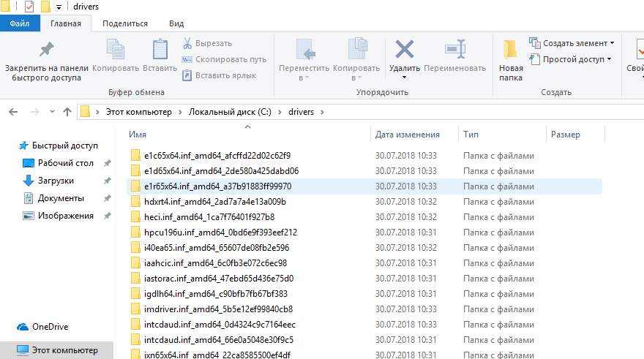Click the Cut scissors icon
Image resolution: width=644 pixels, height=359 pixels.
(x=187, y=43)
